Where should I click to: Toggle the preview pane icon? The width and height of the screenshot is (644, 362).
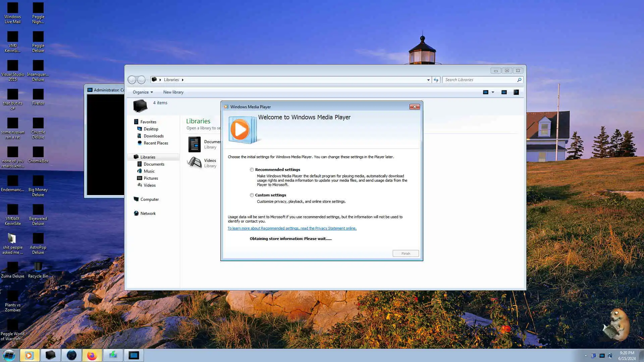pos(504,92)
